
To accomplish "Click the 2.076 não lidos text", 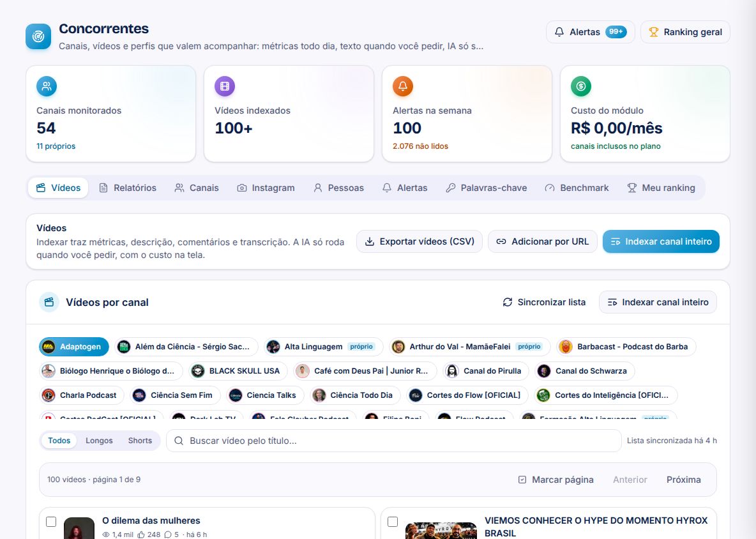I will click(x=420, y=146).
